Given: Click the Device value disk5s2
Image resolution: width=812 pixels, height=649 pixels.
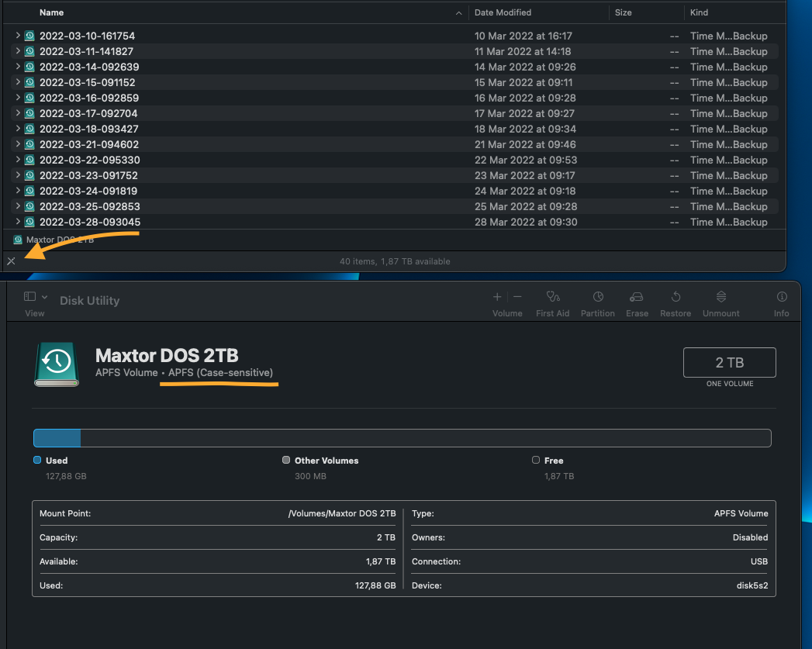Looking at the screenshot, I should coord(752,585).
